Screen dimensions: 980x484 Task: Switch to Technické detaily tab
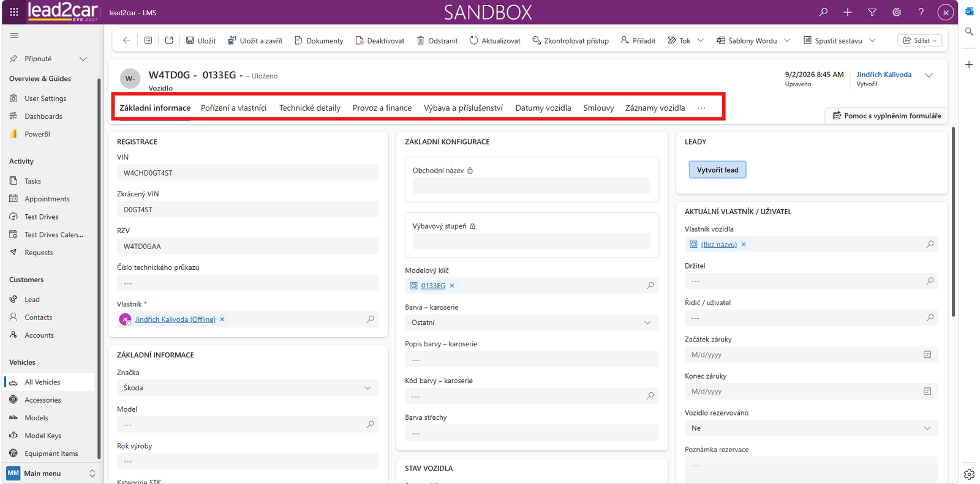click(x=310, y=108)
